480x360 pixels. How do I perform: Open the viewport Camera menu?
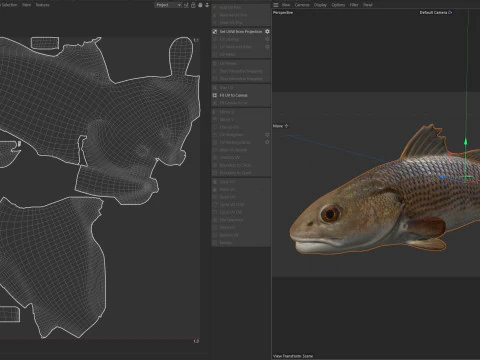coord(302,5)
